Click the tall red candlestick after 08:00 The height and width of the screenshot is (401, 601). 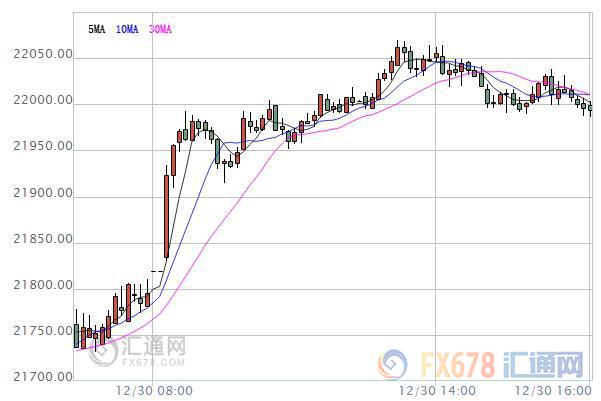[x=166, y=216]
